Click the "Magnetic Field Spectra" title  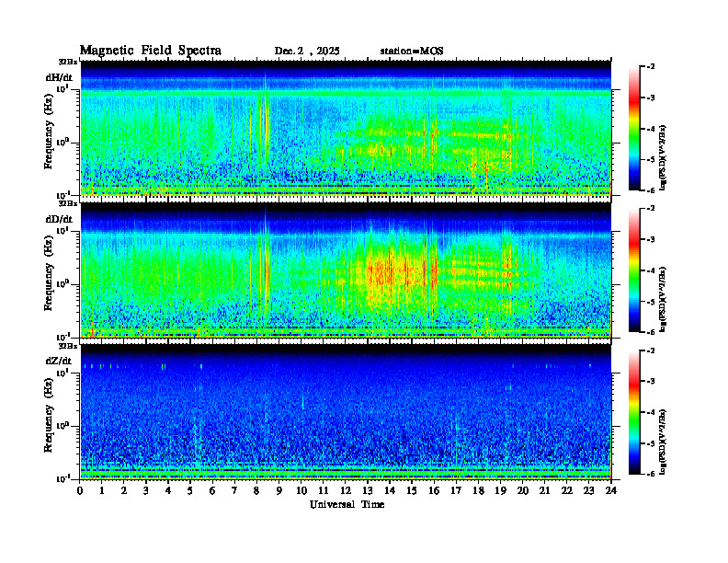point(151,51)
